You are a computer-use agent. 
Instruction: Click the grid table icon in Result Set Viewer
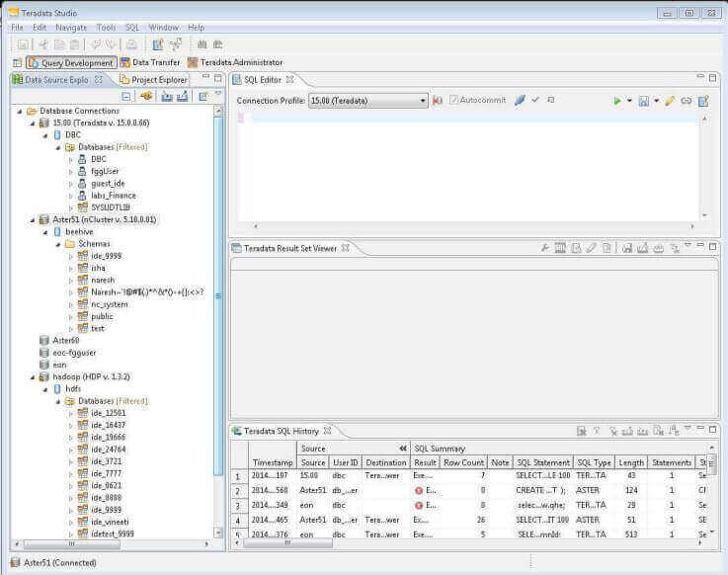560,248
